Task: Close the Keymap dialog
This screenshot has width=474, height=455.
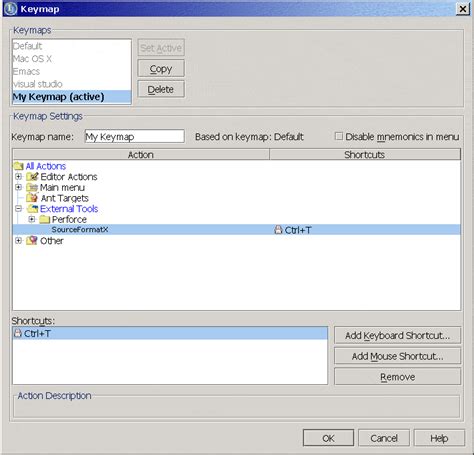Action: (x=463, y=9)
